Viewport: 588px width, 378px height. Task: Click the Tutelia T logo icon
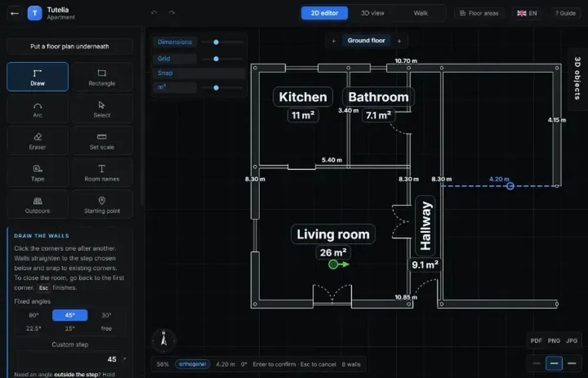35,14
